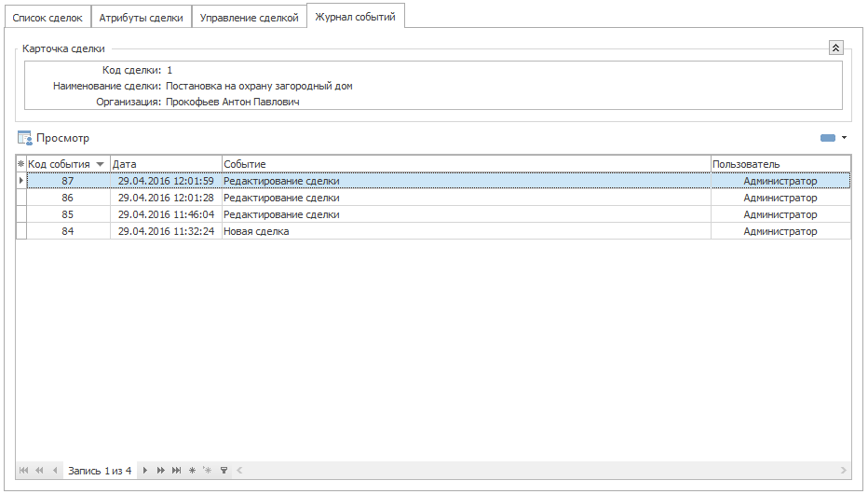The width and height of the screenshot is (868, 494).
Task: Click deal name Постановка на охрану загородный дом
Action: (259, 86)
